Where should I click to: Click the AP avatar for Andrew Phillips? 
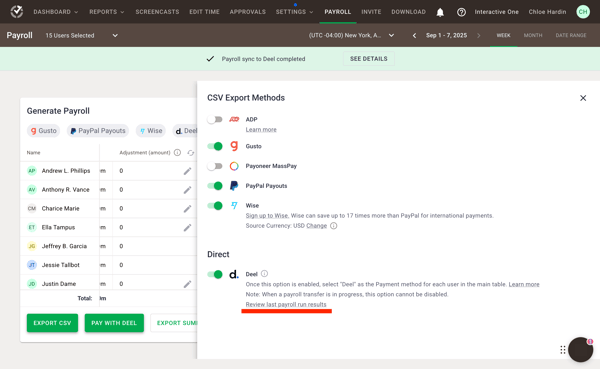point(32,171)
